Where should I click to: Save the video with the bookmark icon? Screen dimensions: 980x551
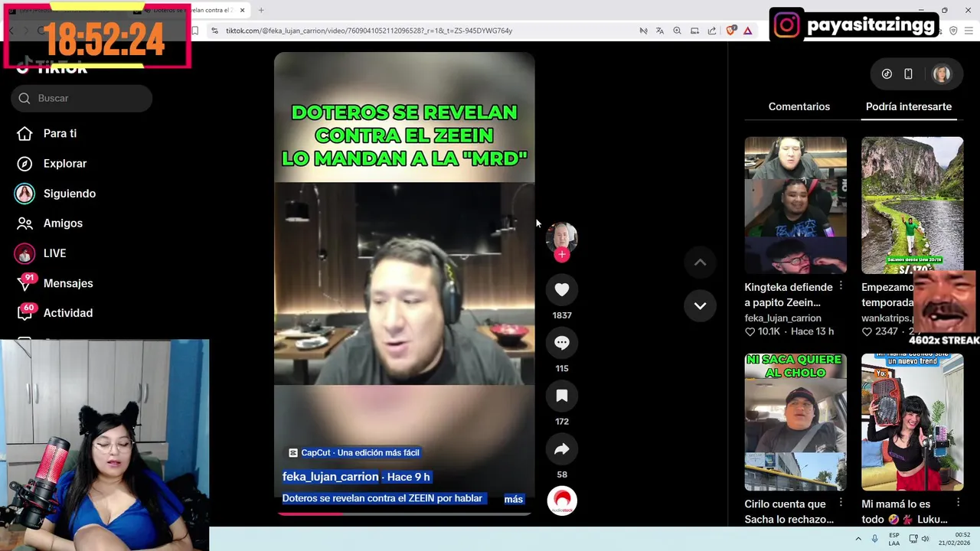pyautogui.click(x=562, y=396)
